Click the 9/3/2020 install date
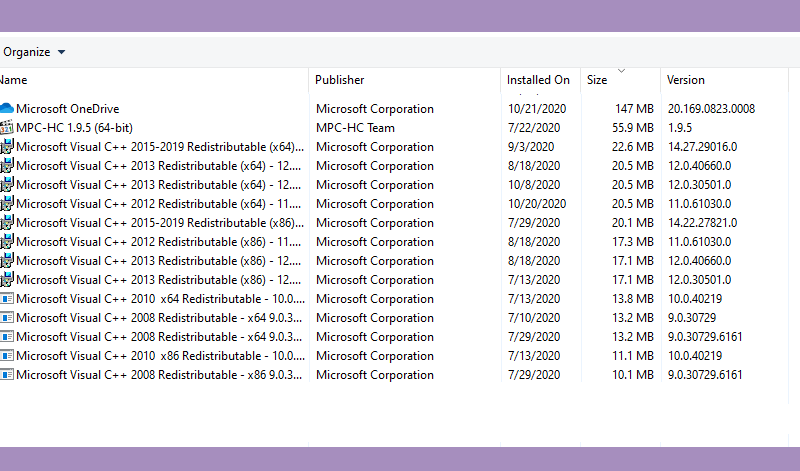This screenshot has height=471, width=800. point(531,147)
